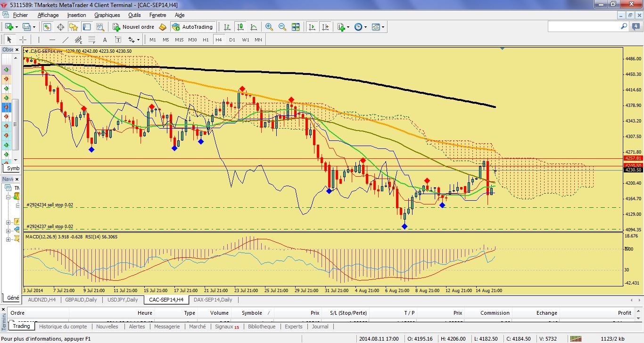
Task: Open the Strategy Tester icon
Action: pos(100,27)
